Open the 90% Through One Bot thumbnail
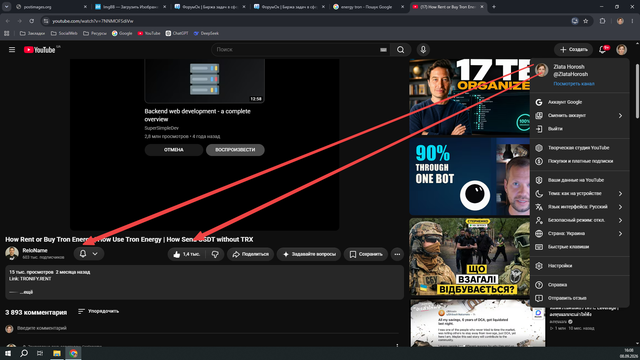This screenshot has width=640, height=360. click(x=469, y=177)
